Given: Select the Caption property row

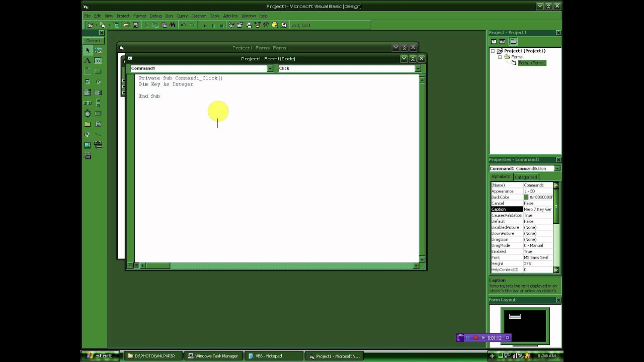Looking at the screenshot, I should tap(522, 209).
